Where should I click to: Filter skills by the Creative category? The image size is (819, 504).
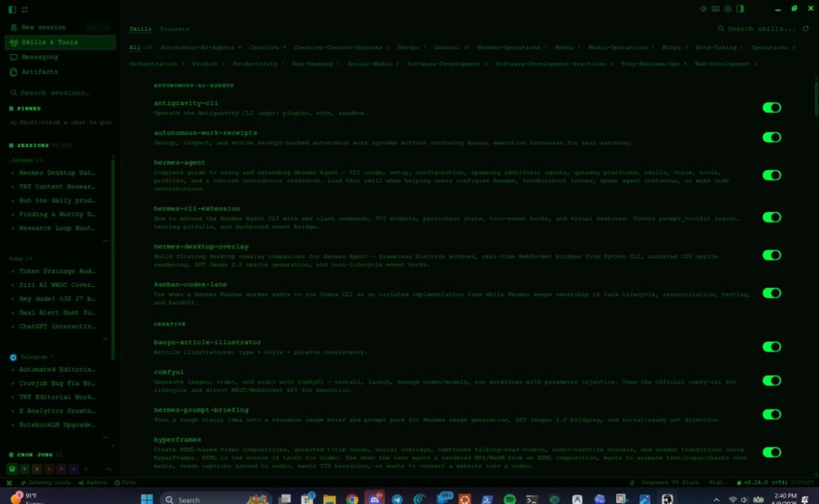click(x=267, y=48)
